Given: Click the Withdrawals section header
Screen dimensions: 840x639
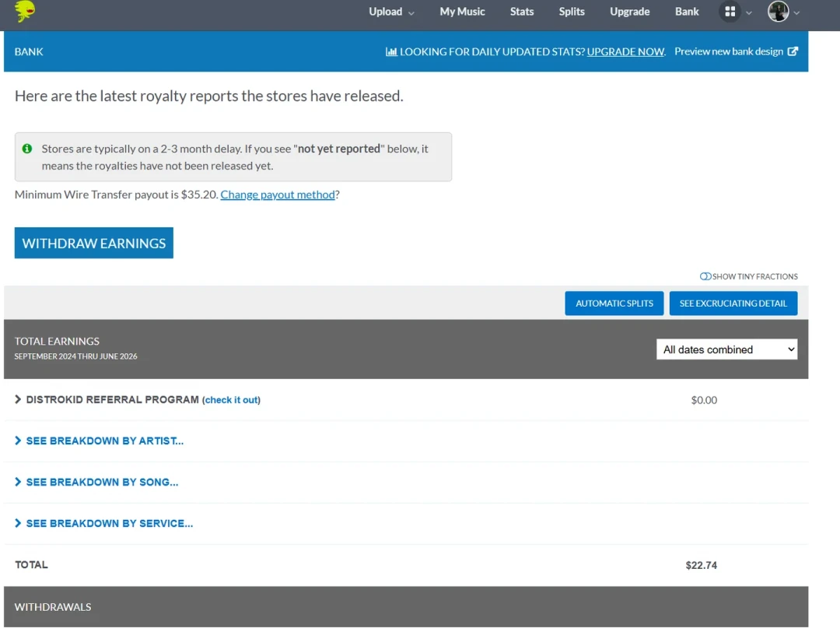Looking at the screenshot, I should point(405,607).
